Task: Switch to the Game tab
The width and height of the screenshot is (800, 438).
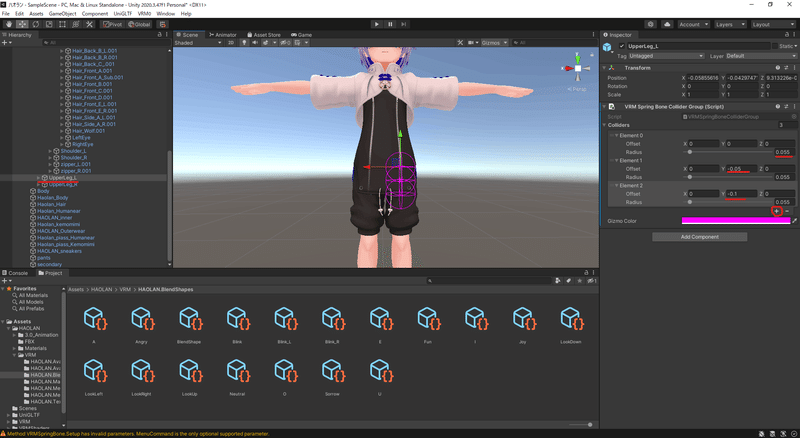Action: [x=302, y=35]
